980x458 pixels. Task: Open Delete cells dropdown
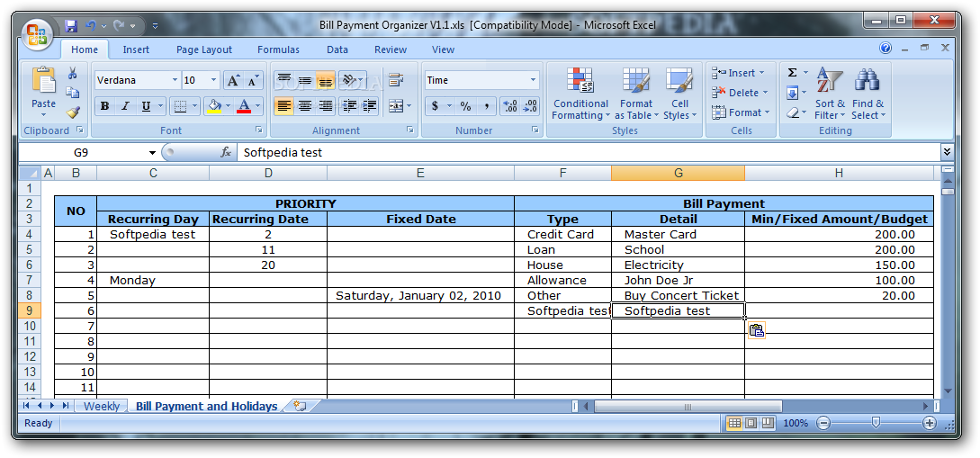pos(741,93)
